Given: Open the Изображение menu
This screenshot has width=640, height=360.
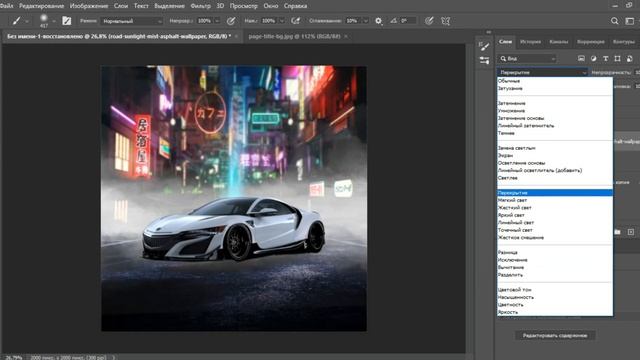Looking at the screenshot, I should pos(89,6).
